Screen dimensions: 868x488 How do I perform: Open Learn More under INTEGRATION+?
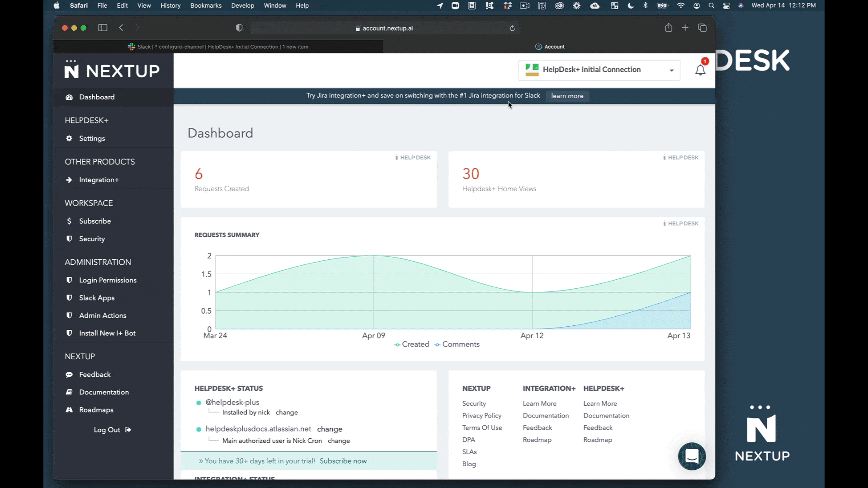pyautogui.click(x=539, y=404)
